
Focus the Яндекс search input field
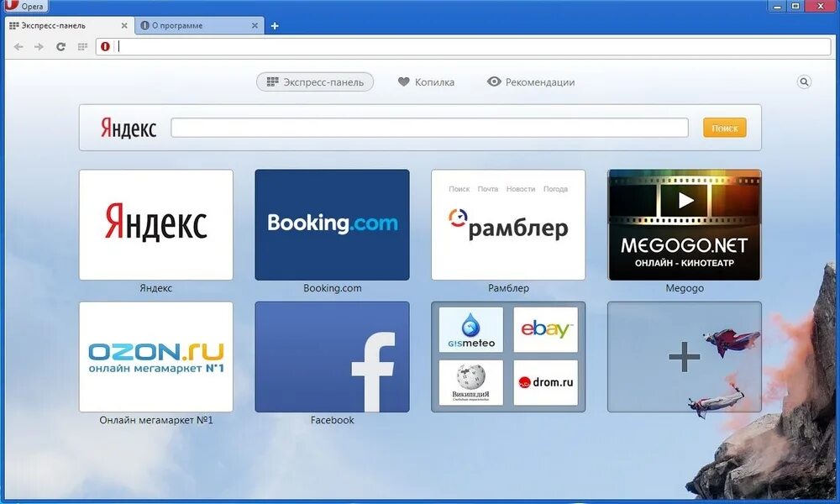(429, 128)
